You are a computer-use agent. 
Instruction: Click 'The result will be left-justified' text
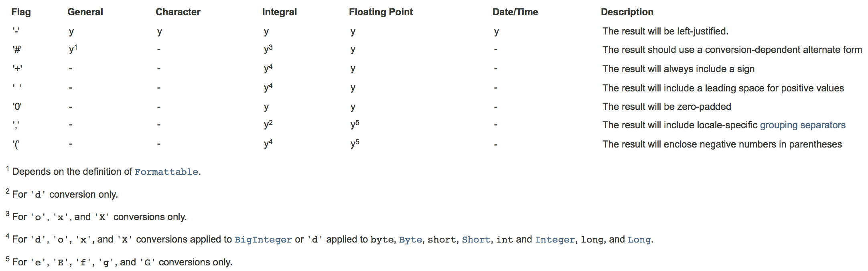click(x=665, y=31)
